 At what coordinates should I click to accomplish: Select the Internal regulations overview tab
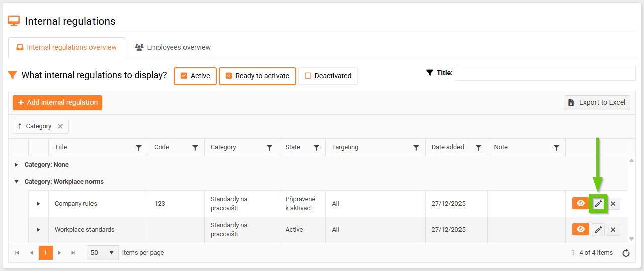[x=66, y=47]
